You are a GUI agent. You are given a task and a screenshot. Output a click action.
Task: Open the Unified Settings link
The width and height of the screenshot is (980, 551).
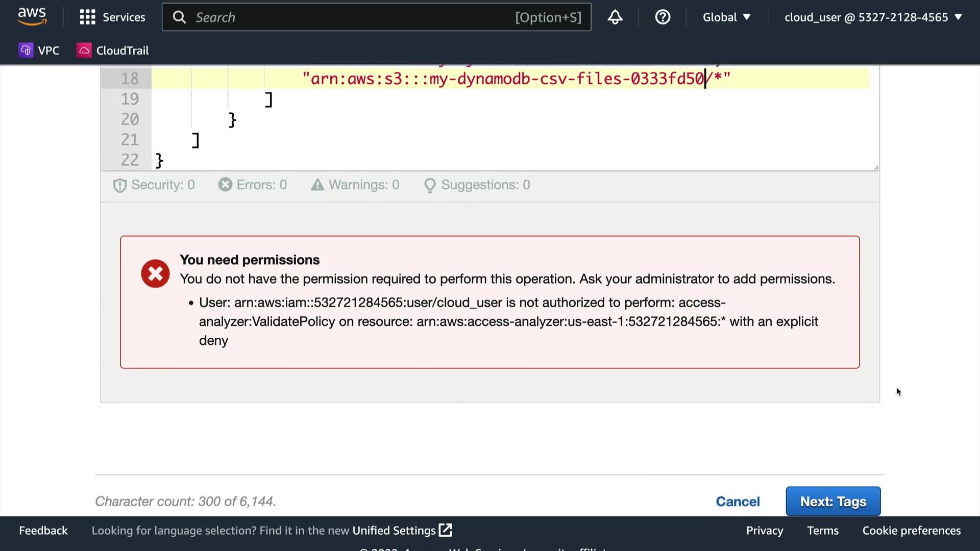402,531
